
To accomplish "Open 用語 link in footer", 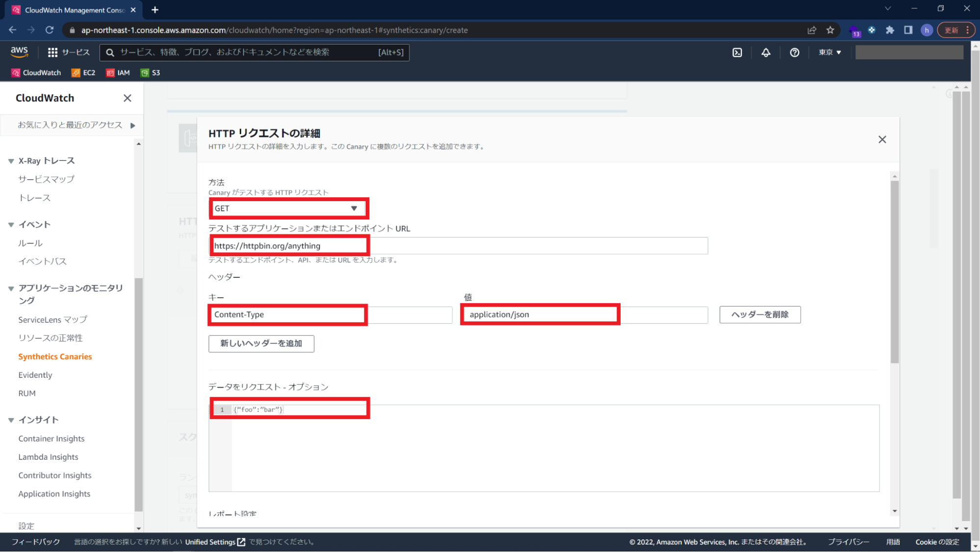I will point(893,542).
